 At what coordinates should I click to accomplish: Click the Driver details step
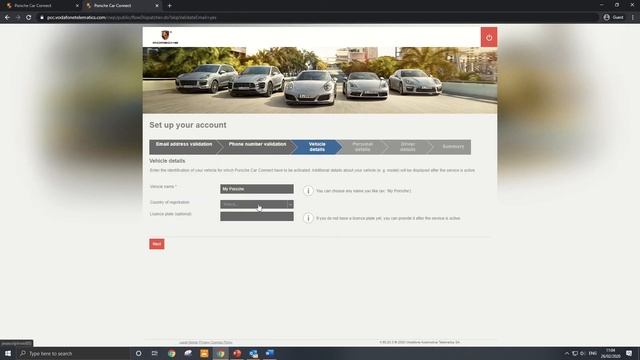point(408,147)
